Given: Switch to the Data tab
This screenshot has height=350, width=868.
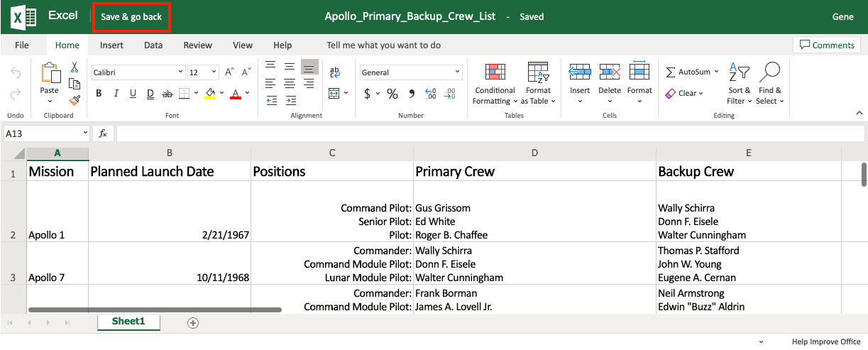Looking at the screenshot, I should point(153,45).
